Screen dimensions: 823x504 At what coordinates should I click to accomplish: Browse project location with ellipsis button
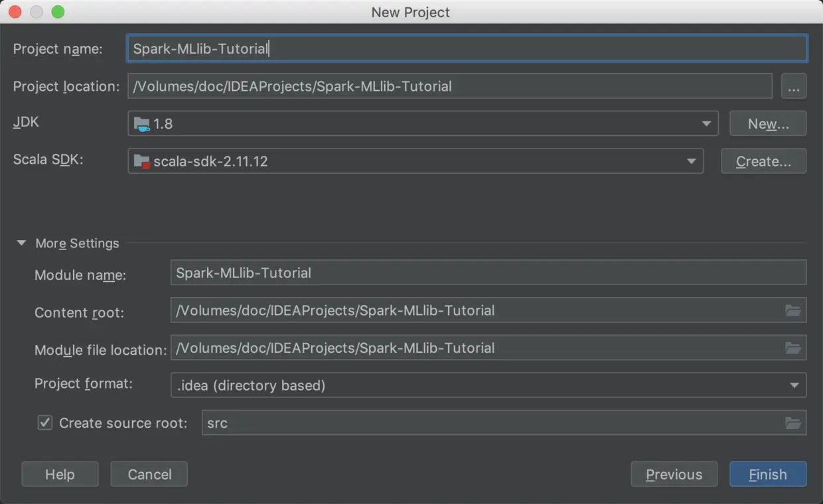(x=794, y=86)
